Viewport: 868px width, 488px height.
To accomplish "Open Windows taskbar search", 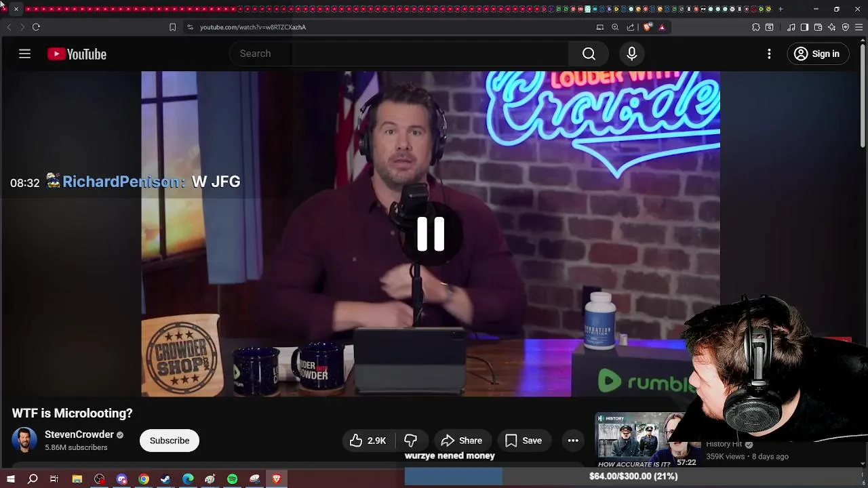I will (33, 479).
